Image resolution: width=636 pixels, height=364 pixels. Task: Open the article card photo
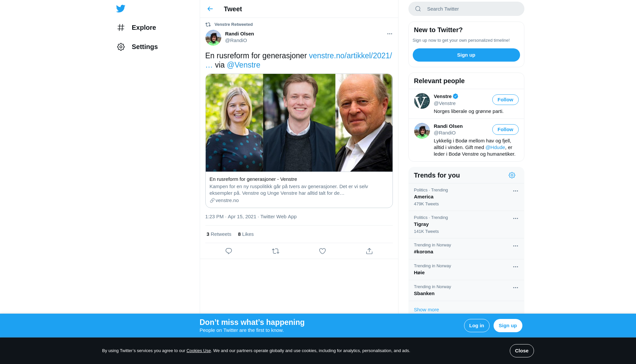[x=299, y=123]
